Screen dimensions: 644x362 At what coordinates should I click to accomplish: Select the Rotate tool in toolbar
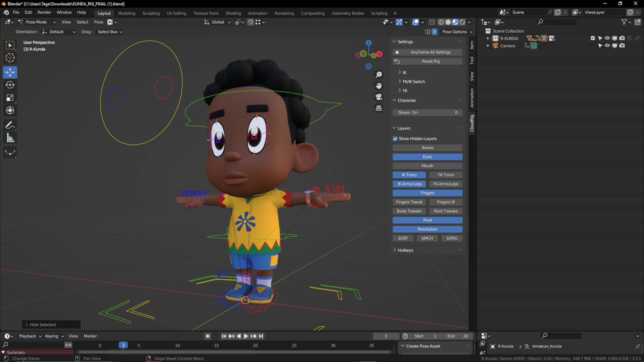tap(10, 85)
